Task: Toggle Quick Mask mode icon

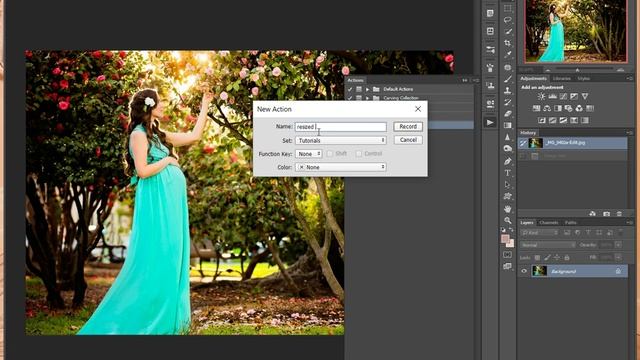Action: [507, 255]
